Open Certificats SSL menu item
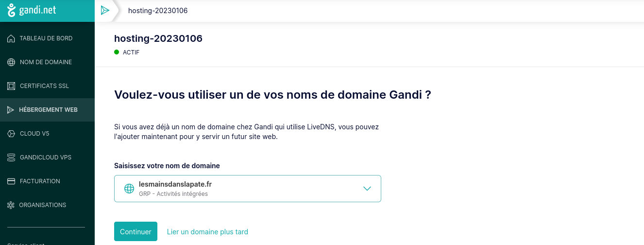The image size is (644, 245). (x=45, y=86)
